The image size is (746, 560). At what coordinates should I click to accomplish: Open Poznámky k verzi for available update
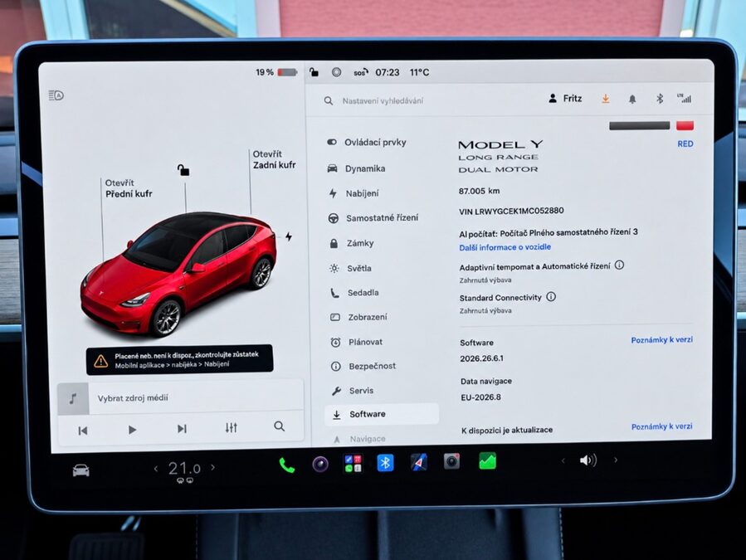[x=662, y=426]
